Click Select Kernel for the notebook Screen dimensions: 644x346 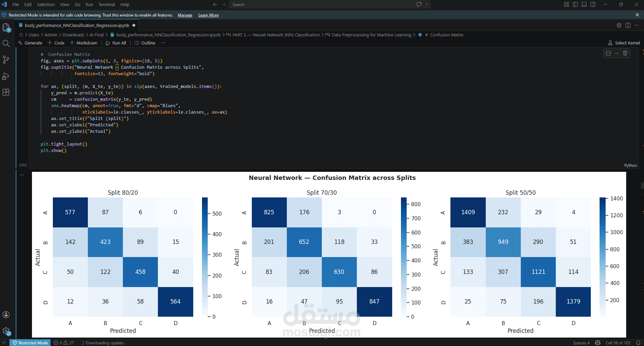click(x=624, y=43)
